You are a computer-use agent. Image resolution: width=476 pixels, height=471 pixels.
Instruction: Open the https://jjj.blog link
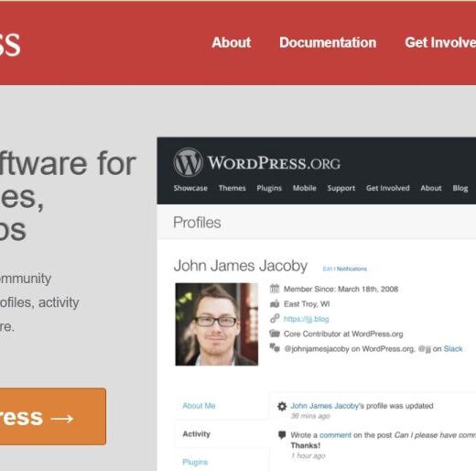coord(306,319)
